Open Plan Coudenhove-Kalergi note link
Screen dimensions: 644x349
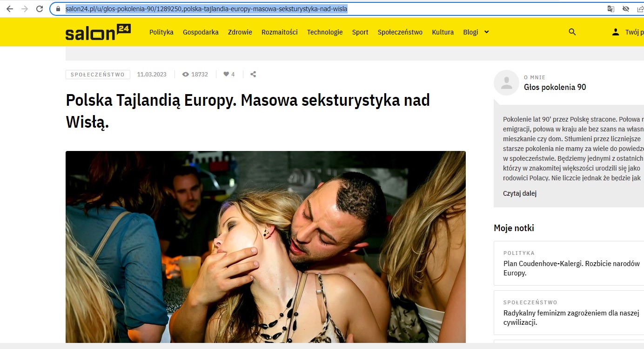pyautogui.click(x=571, y=268)
